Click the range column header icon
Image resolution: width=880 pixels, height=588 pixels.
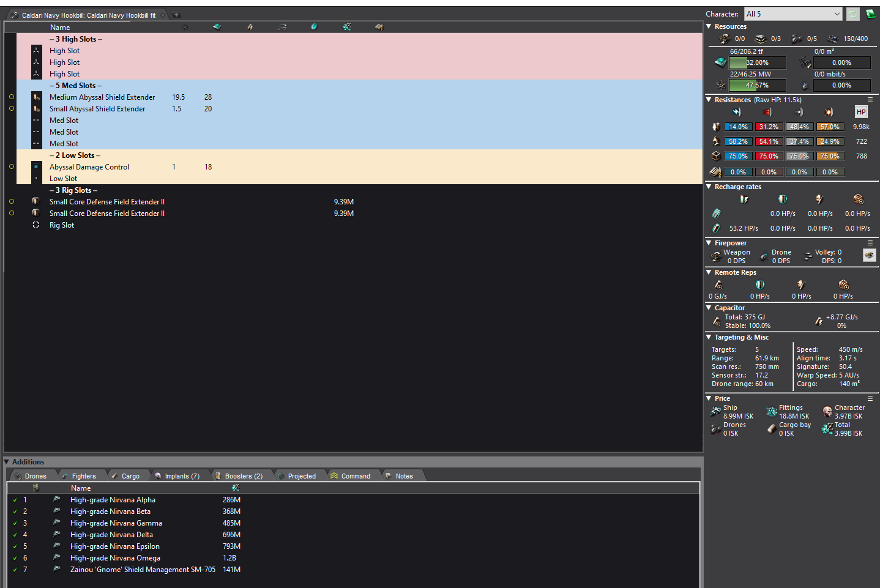click(x=282, y=27)
